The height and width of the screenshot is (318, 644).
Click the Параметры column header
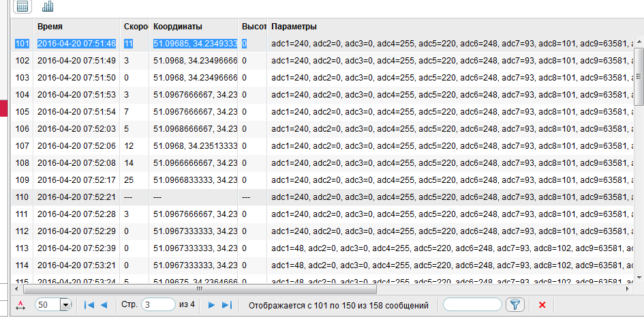point(450,27)
